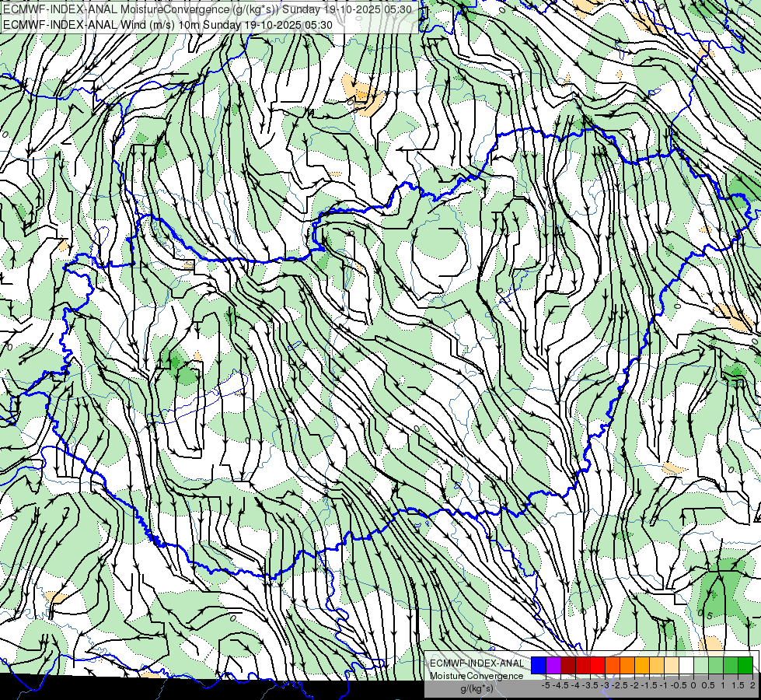This screenshot has height=700, width=761.
Task: Click the 0.5 contour label on the map
Action: 705,614
